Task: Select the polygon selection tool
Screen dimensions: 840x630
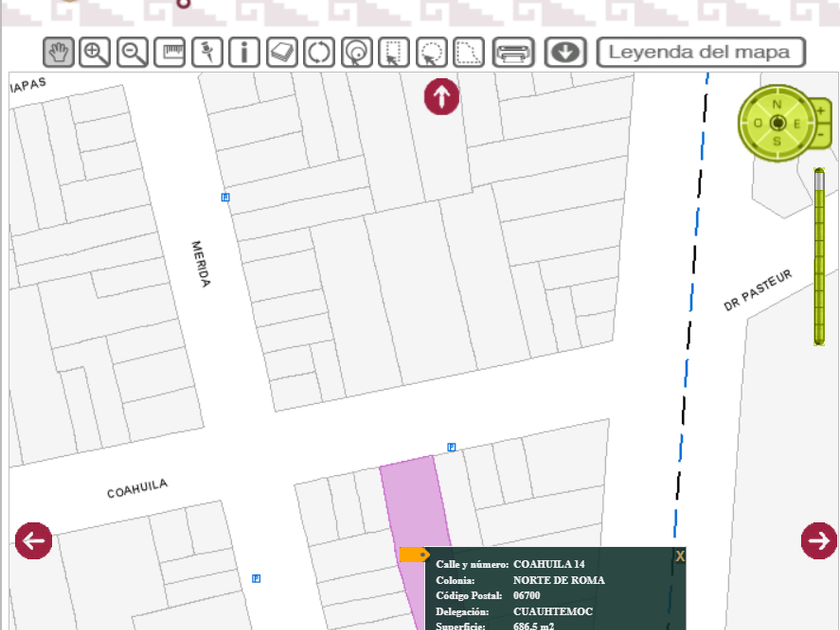Action: (x=469, y=52)
